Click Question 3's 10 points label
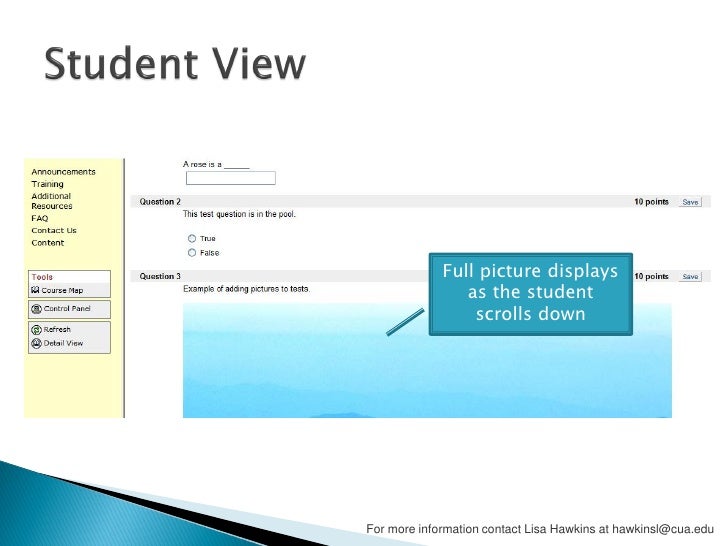The width and height of the screenshot is (728, 546). coord(651,276)
